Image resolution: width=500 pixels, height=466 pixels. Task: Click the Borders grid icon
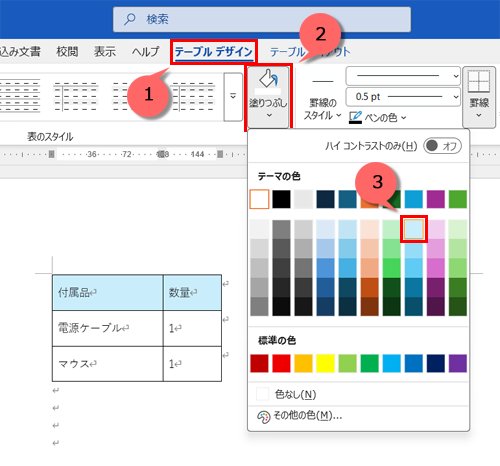click(479, 81)
